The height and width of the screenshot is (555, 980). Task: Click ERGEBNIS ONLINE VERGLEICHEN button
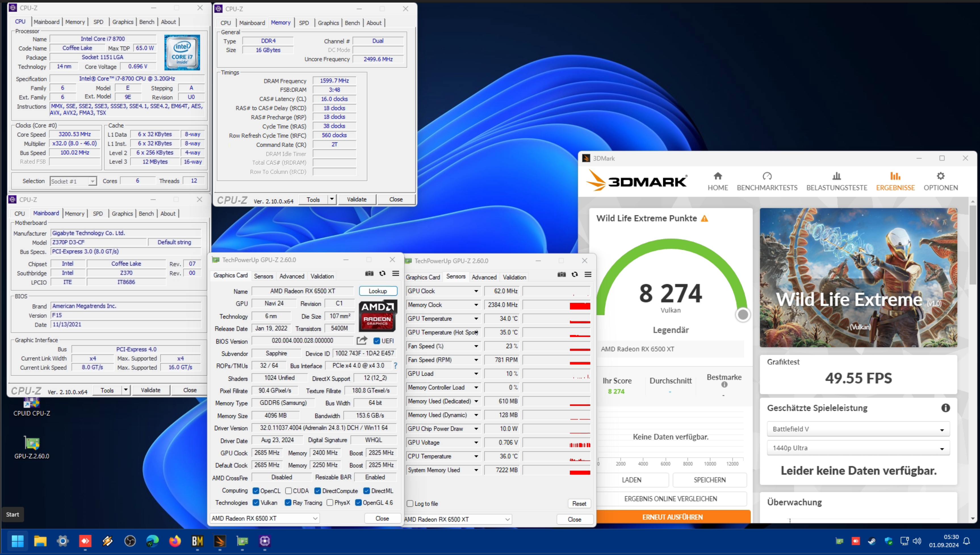[x=671, y=499]
